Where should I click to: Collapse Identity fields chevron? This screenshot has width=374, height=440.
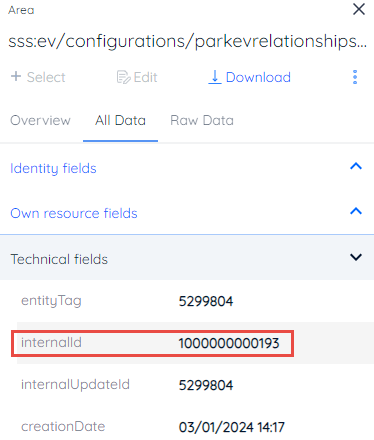356,166
